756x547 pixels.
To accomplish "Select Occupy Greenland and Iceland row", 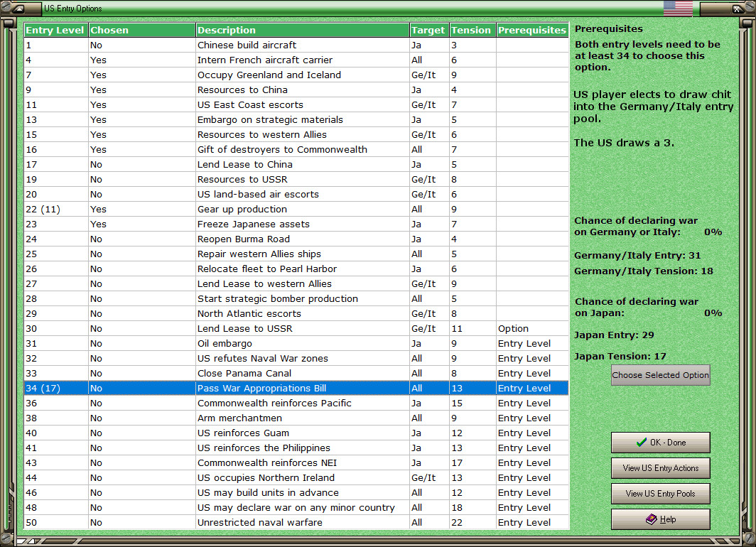I will tap(296, 75).
